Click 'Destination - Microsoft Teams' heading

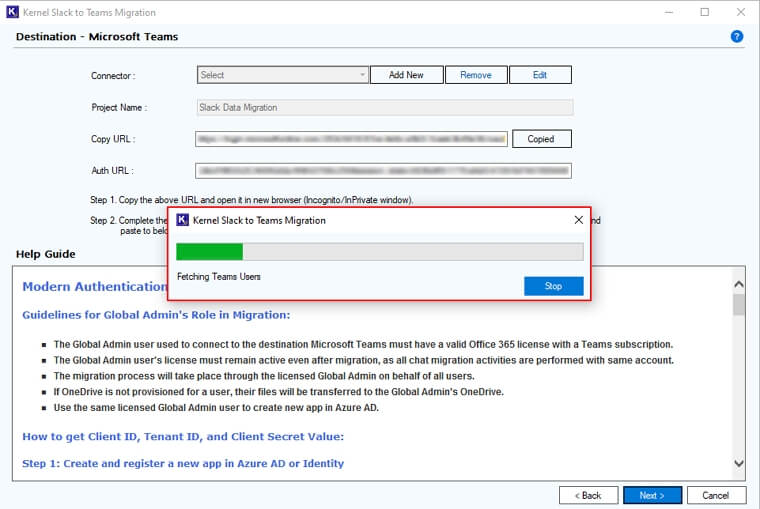tap(97, 36)
